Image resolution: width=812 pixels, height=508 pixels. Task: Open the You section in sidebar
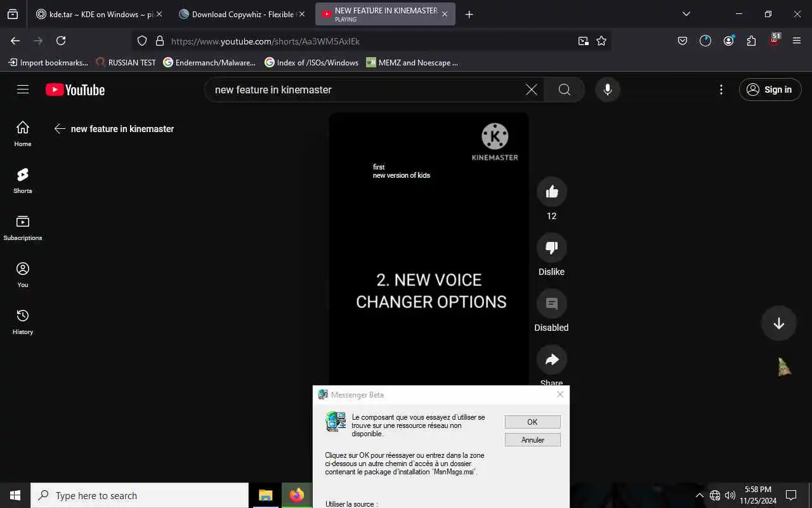(x=23, y=274)
